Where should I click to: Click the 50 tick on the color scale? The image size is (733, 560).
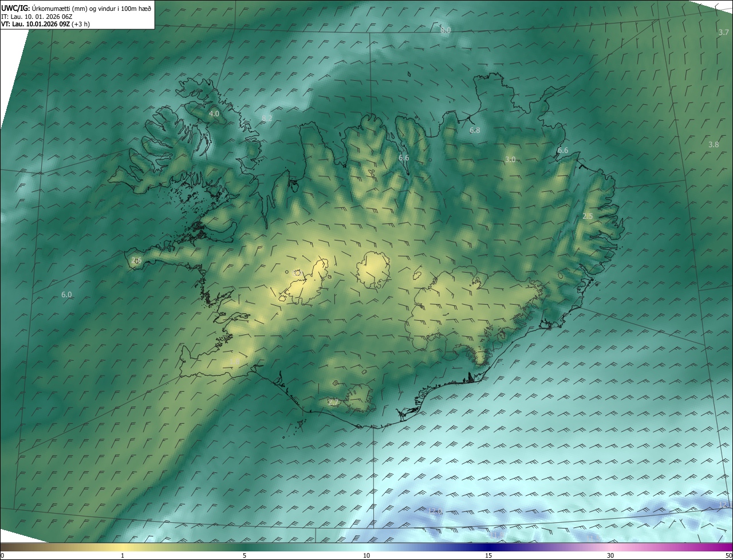pyautogui.click(x=728, y=555)
